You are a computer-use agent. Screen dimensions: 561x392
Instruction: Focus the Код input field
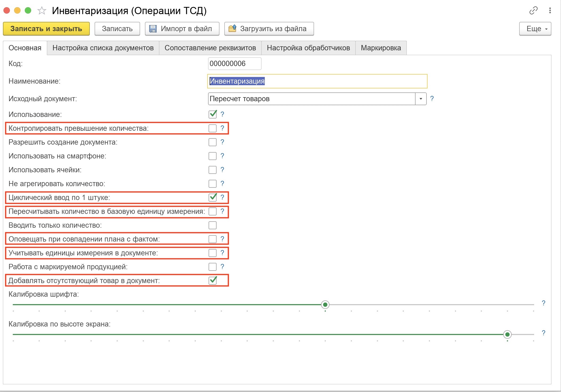(x=234, y=64)
